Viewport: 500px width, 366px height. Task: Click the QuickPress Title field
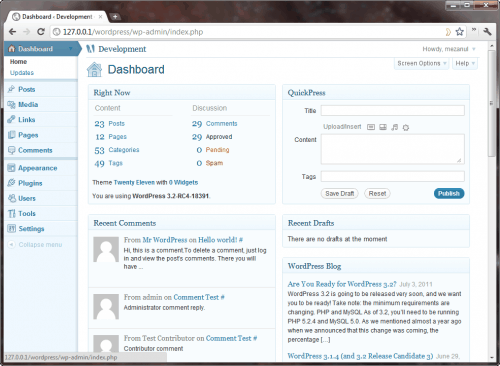tap(393, 111)
